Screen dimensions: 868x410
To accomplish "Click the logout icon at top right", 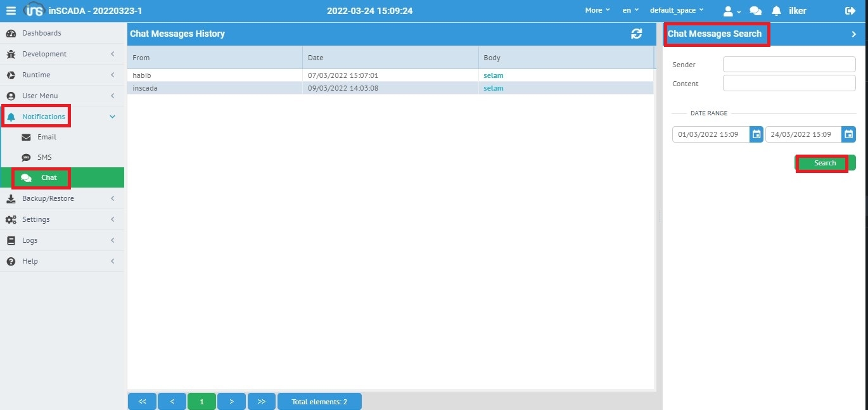I will (x=850, y=11).
